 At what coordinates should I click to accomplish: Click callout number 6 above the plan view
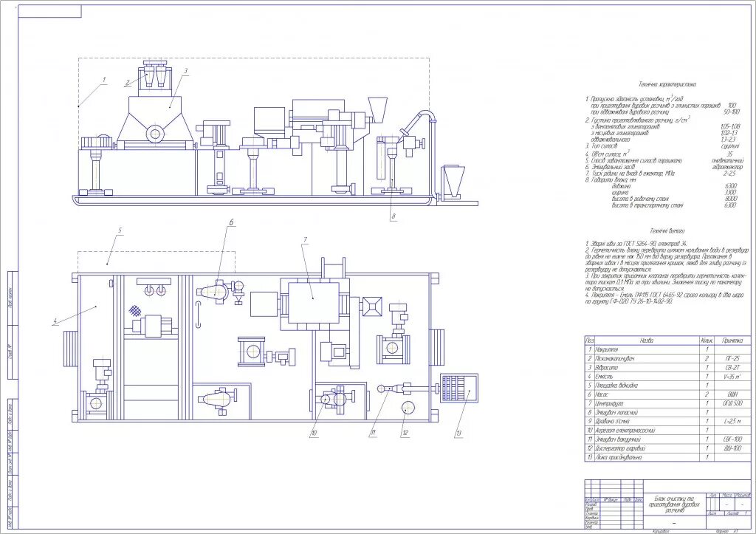click(231, 222)
